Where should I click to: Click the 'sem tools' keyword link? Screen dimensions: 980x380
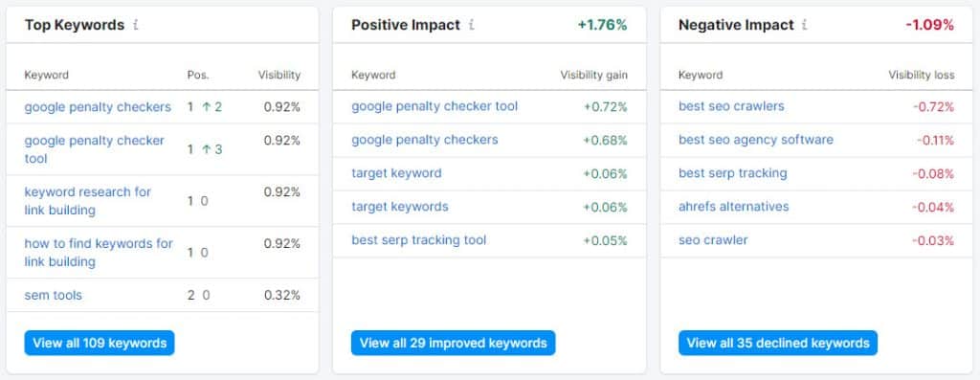(54, 295)
